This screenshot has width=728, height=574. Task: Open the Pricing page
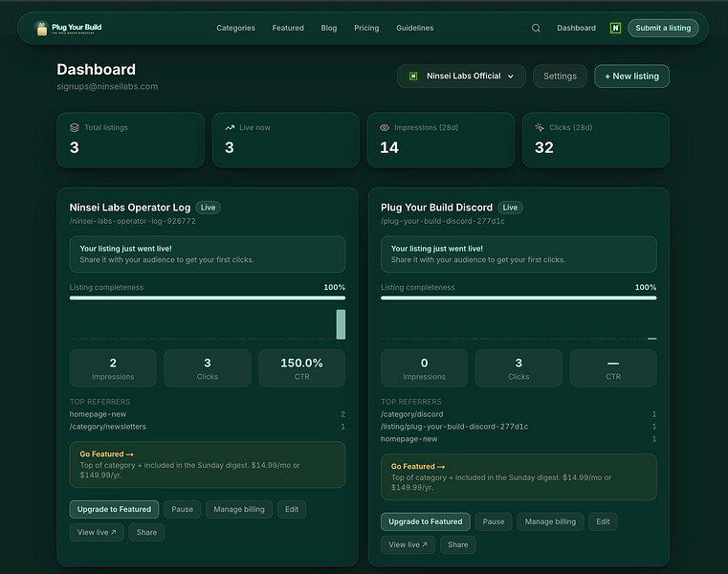[x=366, y=28]
